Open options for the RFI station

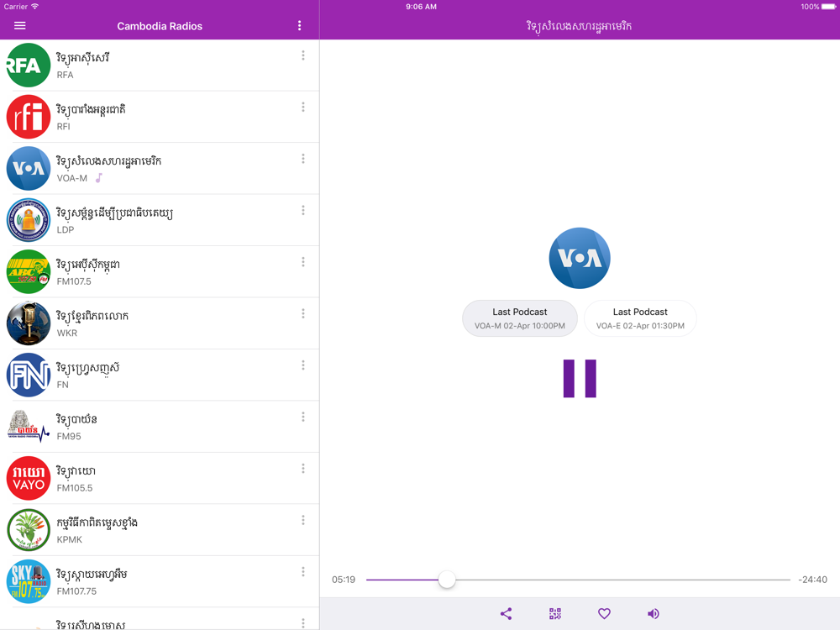pos(303,108)
